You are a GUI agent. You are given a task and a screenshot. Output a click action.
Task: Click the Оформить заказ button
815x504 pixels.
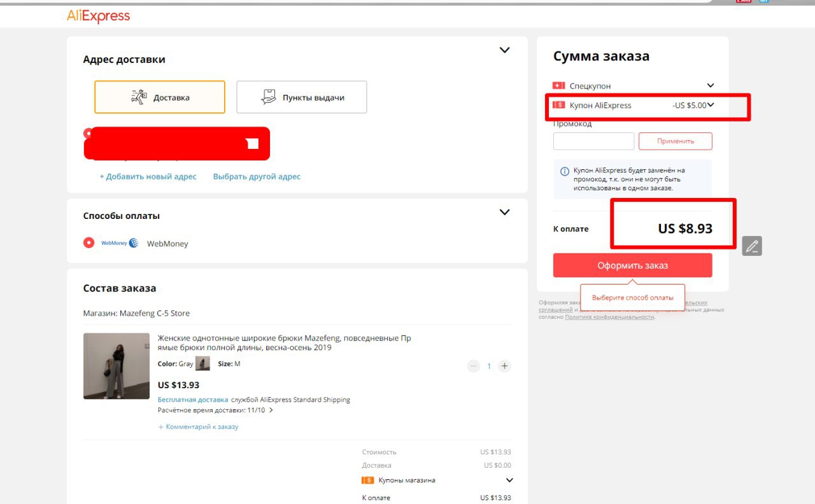point(633,265)
